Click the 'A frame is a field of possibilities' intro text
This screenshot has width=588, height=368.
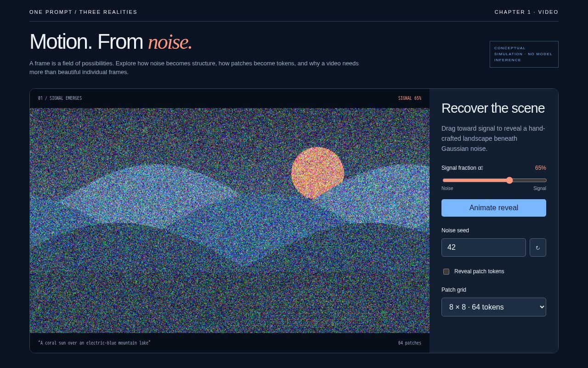(194, 68)
